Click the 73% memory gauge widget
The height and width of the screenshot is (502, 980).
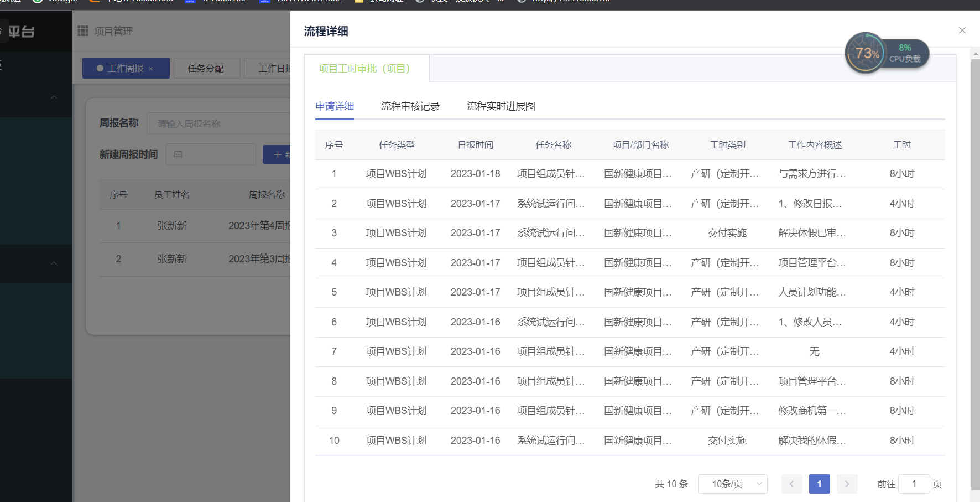coord(865,53)
